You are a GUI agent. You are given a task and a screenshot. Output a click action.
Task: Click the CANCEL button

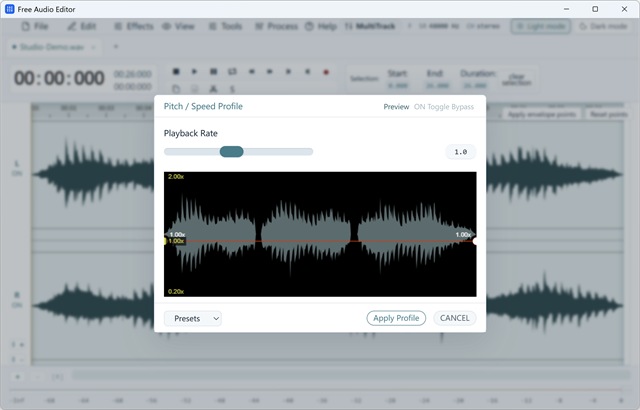pyautogui.click(x=455, y=318)
